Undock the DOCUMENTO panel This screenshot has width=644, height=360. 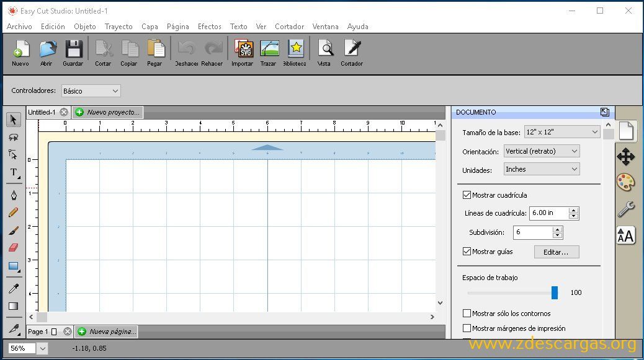(x=604, y=112)
